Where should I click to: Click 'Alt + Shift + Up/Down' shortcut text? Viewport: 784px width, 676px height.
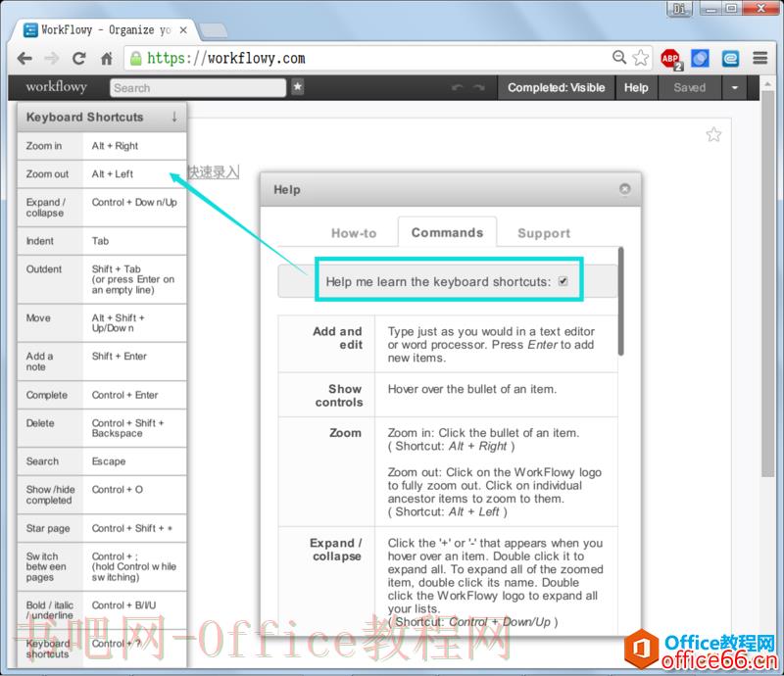coord(118,323)
